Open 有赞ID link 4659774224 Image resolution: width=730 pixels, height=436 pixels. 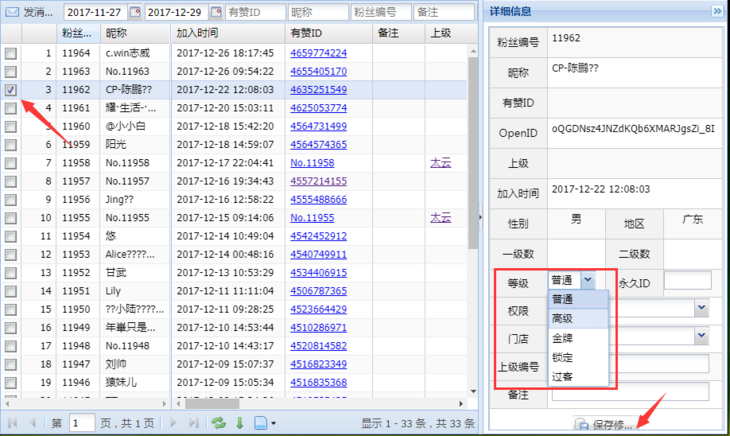click(319, 53)
